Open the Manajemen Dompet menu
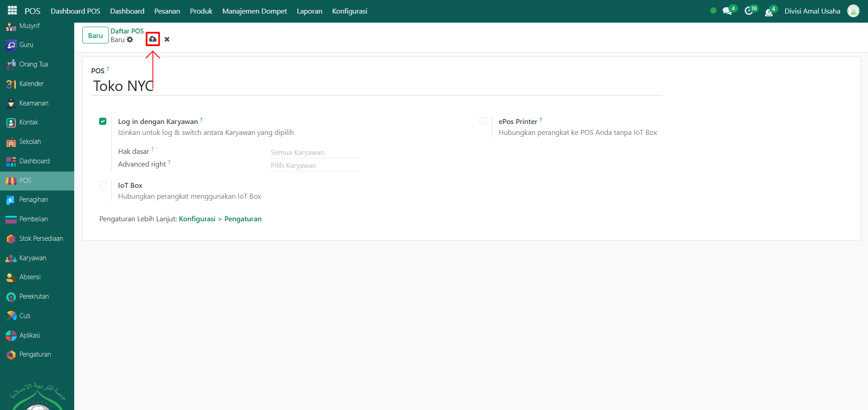Viewport: 868px width, 410px height. click(x=254, y=11)
